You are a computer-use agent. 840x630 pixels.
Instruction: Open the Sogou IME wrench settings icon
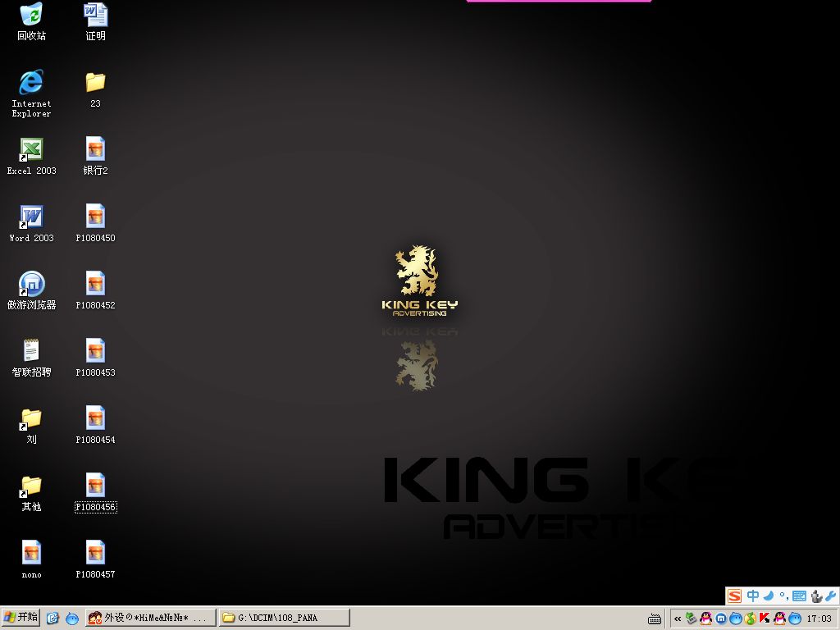(x=830, y=596)
